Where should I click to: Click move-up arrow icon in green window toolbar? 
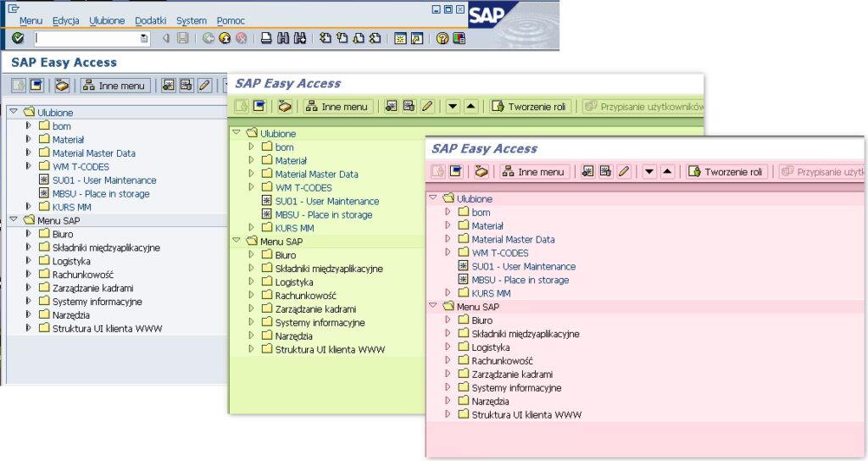pos(471,107)
